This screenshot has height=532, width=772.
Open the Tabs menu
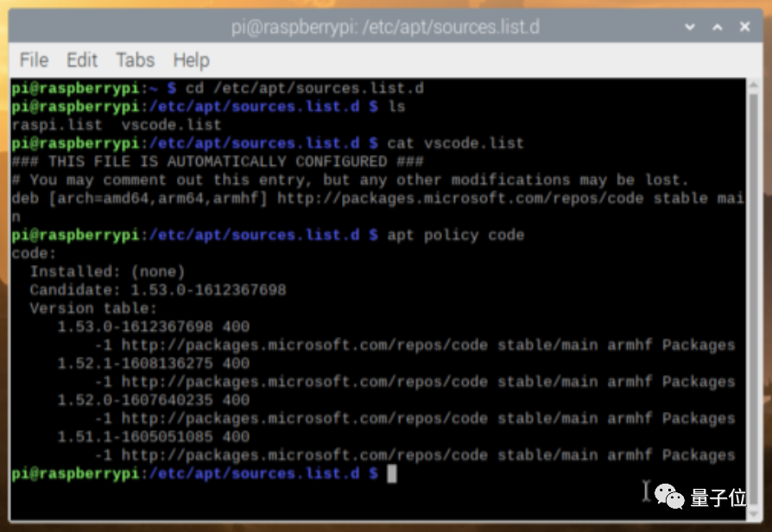point(136,60)
